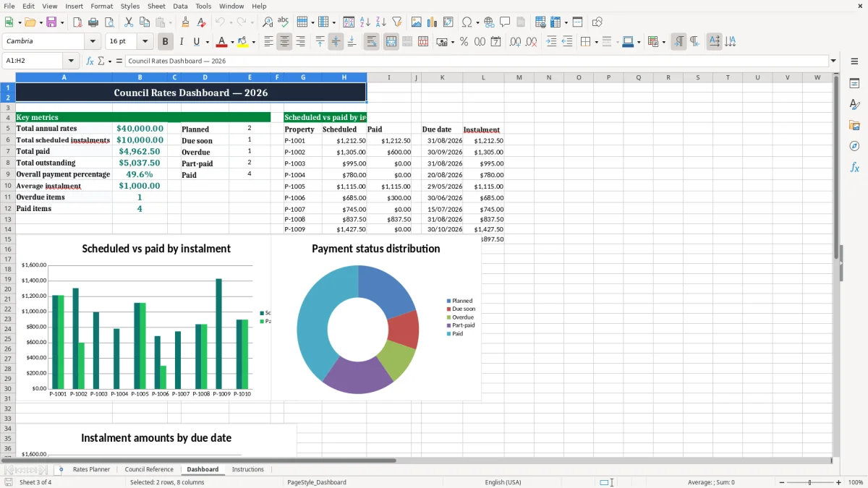Sort descending
The width and height of the screenshot is (868, 488).
(381, 22)
